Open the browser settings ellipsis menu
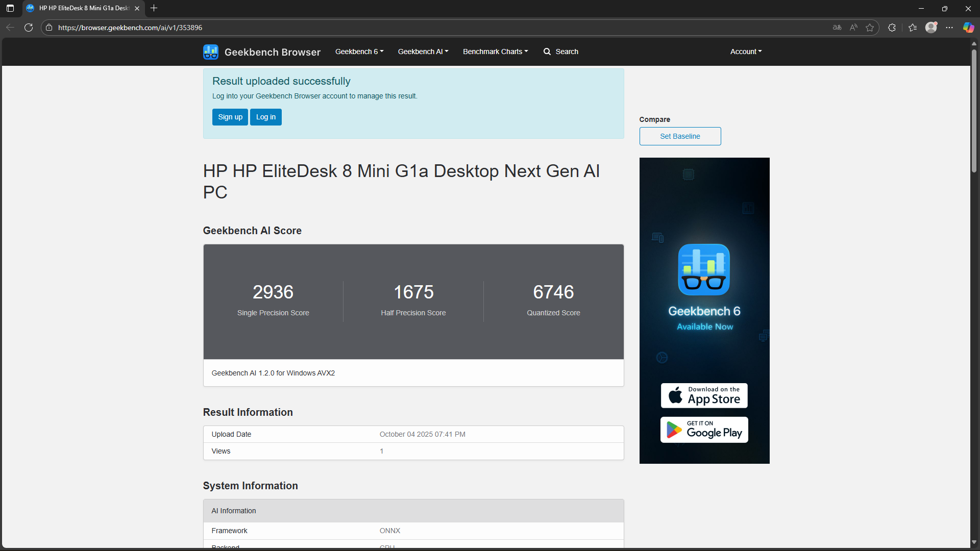This screenshot has height=551, width=980. pyautogui.click(x=949, y=28)
